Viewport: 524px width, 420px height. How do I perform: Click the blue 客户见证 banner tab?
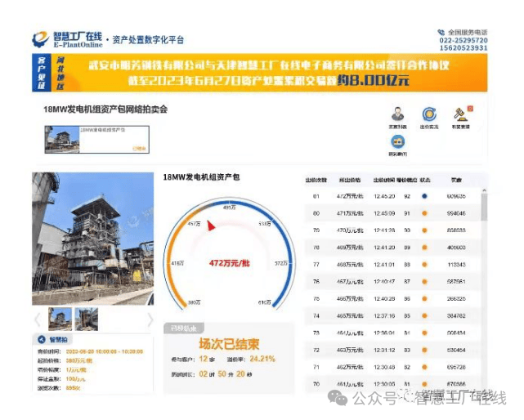click(42, 73)
